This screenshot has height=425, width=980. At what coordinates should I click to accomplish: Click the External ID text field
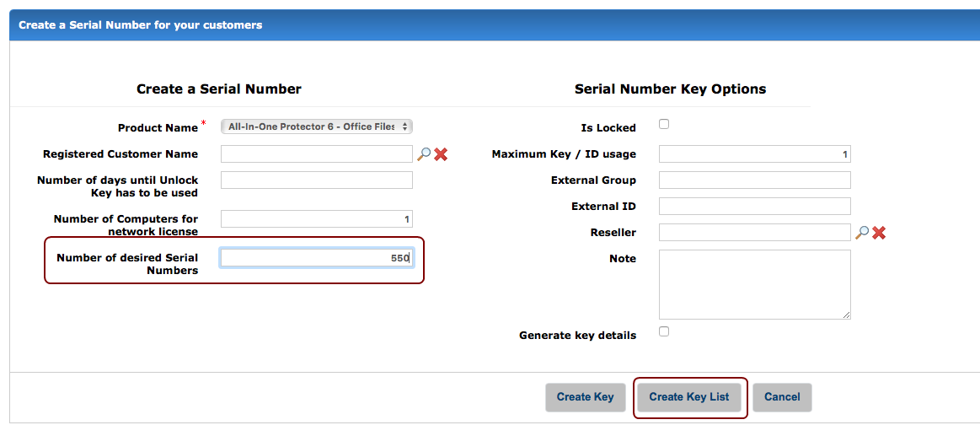(754, 207)
